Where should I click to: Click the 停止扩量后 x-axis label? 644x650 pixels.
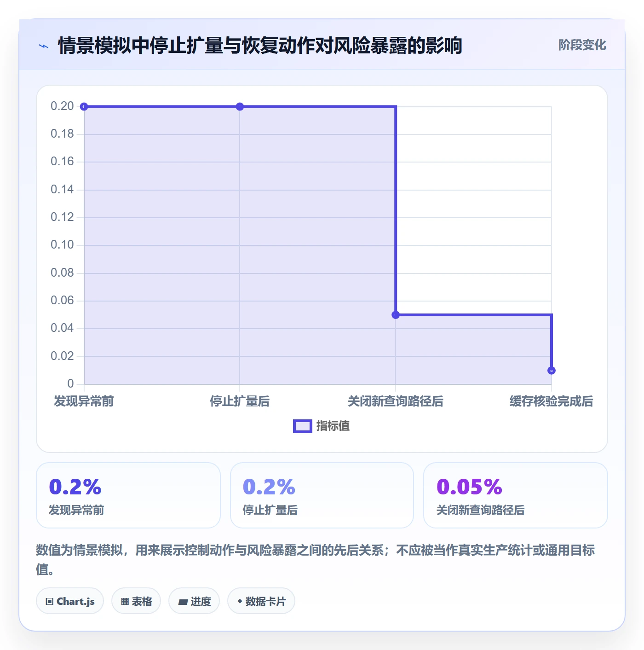point(240,401)
